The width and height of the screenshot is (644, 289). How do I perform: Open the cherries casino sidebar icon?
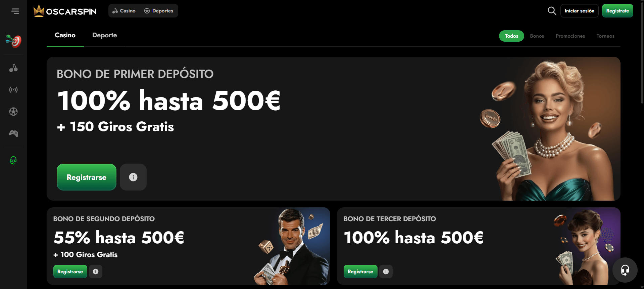pyautogui.click(x=13, y=68)
